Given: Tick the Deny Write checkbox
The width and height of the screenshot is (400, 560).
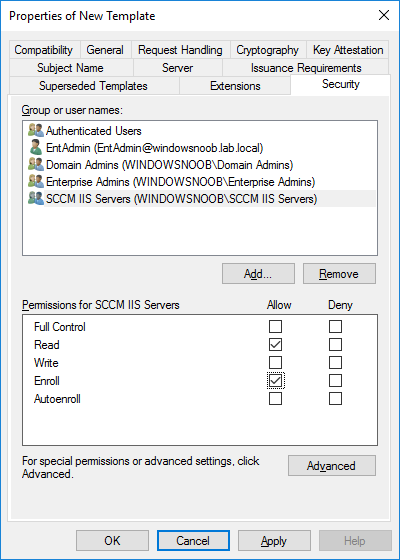Looking at the screenshot, I should (x=335, y=362).
